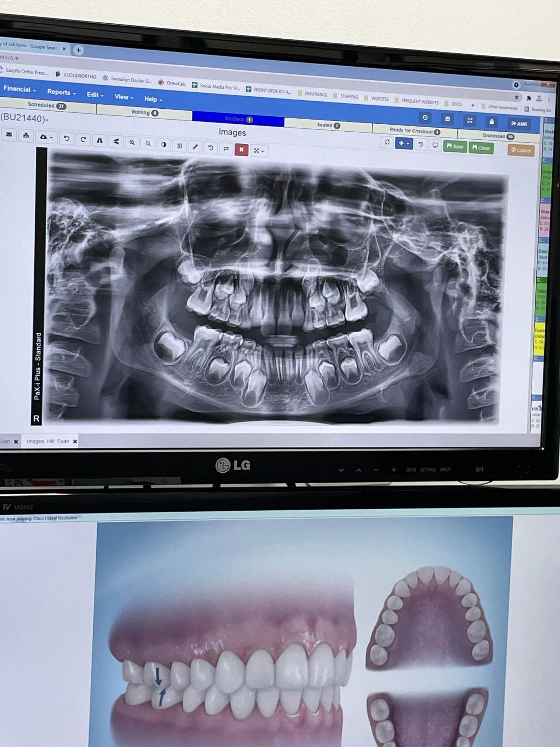The image size is (560, 747).
Task: Bookmark this page with star icon
Action: click(x=516, y=97)
